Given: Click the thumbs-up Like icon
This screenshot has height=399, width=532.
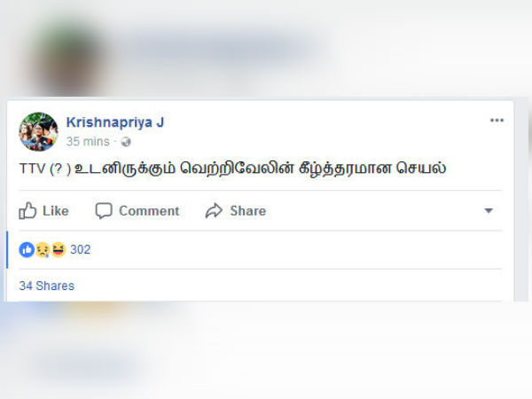Looking at the screenshot, I should coord(27,211).
